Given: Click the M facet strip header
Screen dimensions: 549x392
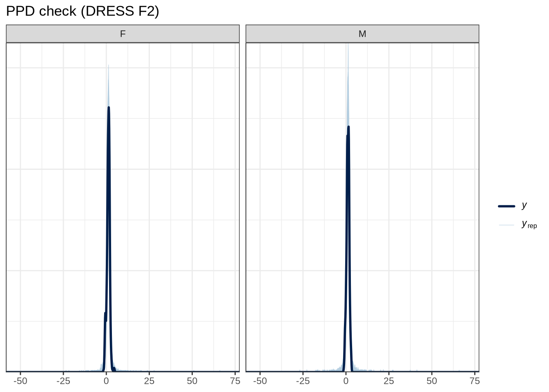Looking at the screenshot, I should click(362, 34).
